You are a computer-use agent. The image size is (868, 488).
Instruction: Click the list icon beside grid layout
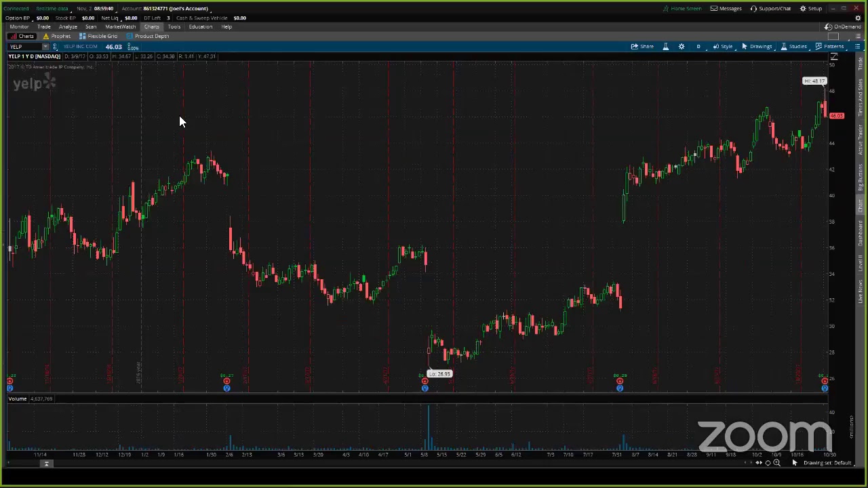(x=857, y=37)
